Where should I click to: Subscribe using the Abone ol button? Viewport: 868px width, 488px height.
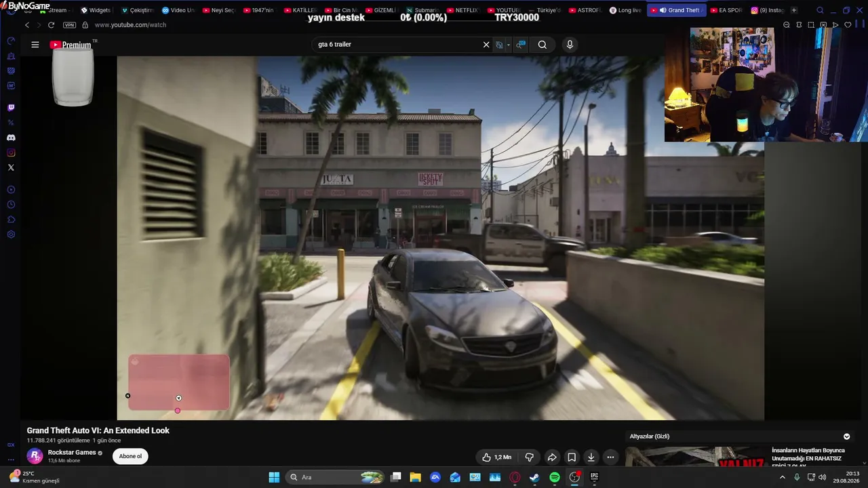pyautogui.click(x=130, y=456)
